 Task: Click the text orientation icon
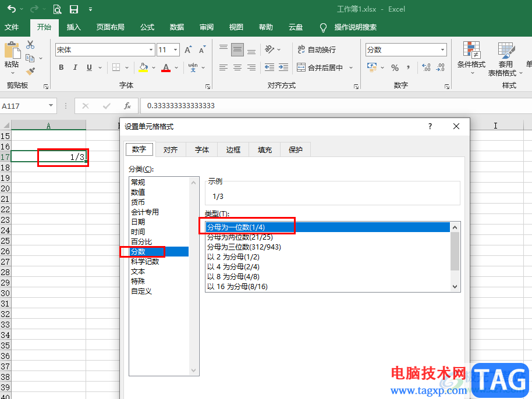pos(269,49)
